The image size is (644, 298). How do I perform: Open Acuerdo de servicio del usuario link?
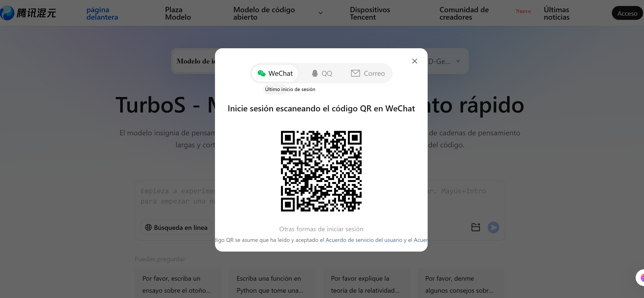(361, 240)
